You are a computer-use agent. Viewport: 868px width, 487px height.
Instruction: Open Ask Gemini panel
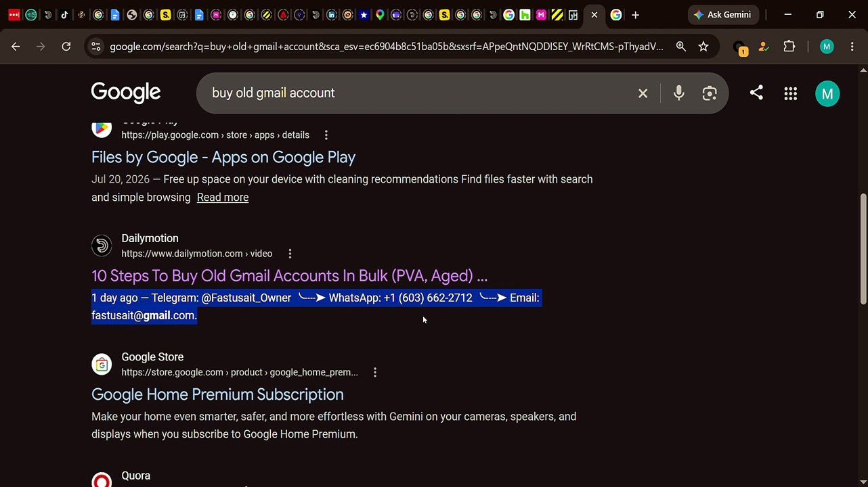point(723,15)
